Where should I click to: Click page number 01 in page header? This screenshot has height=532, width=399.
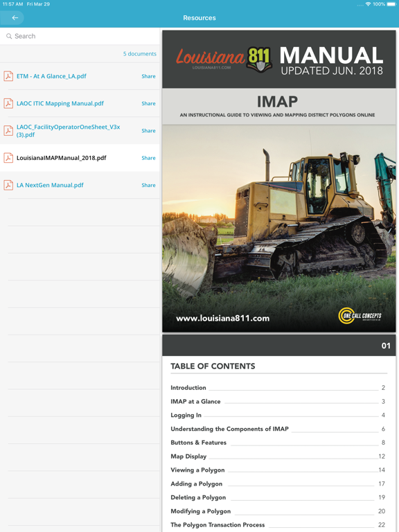(x=386, y=346)
